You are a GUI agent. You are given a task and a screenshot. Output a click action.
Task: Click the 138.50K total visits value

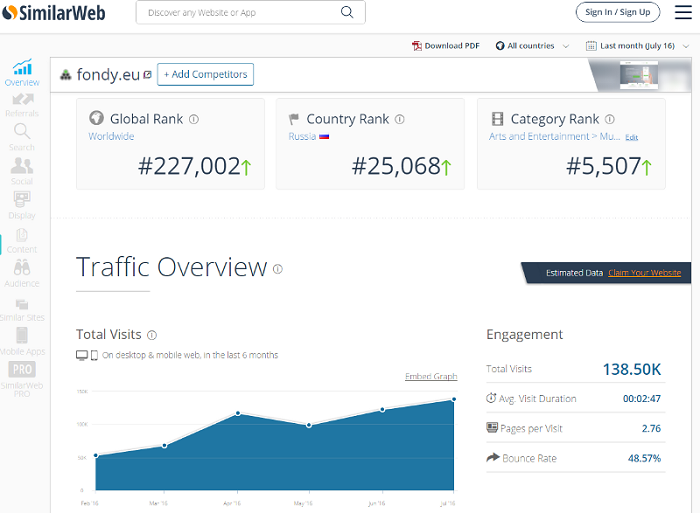pos(632,369)
